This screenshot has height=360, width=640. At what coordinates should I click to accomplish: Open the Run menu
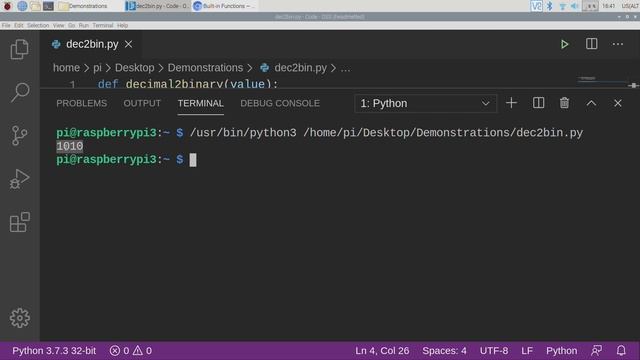84,25
